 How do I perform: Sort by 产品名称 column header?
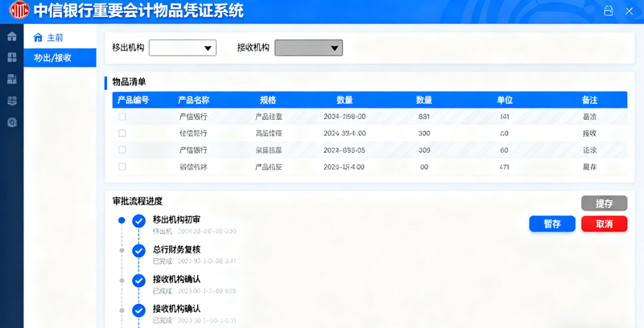(193, 100)
